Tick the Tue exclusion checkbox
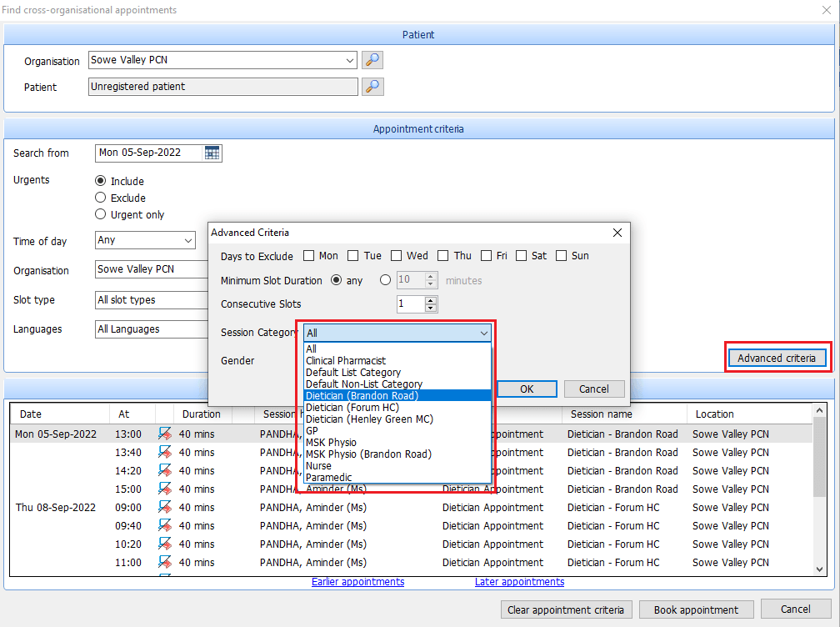 [x=353, y=256]
